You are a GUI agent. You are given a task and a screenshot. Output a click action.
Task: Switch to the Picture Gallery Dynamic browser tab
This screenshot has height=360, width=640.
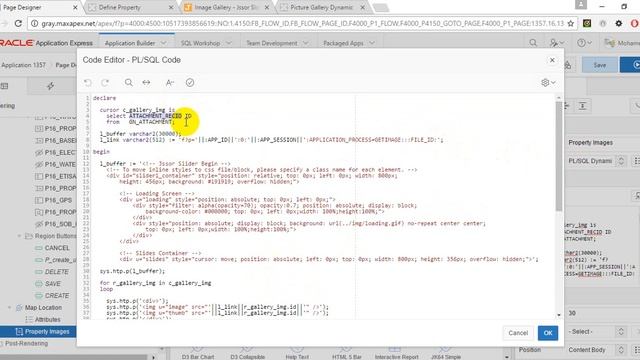tap(322, 7)
